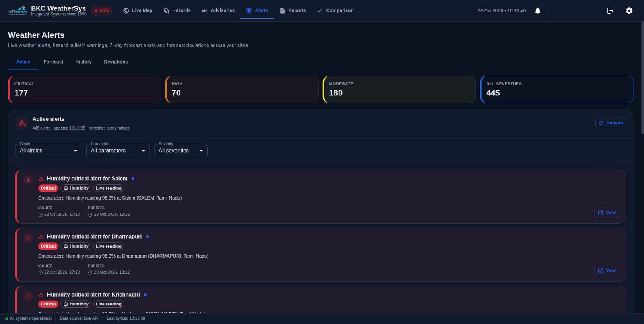This screenshot has width=644, height=324.
Task: Click the Live reading chip on Dharmapuri alert
Action: 109,246
